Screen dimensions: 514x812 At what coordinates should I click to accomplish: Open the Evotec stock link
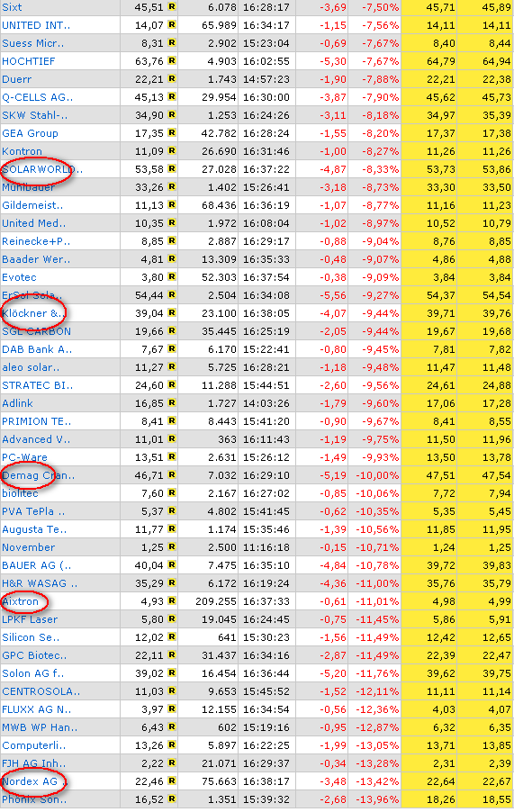click(x=19, y=277)
